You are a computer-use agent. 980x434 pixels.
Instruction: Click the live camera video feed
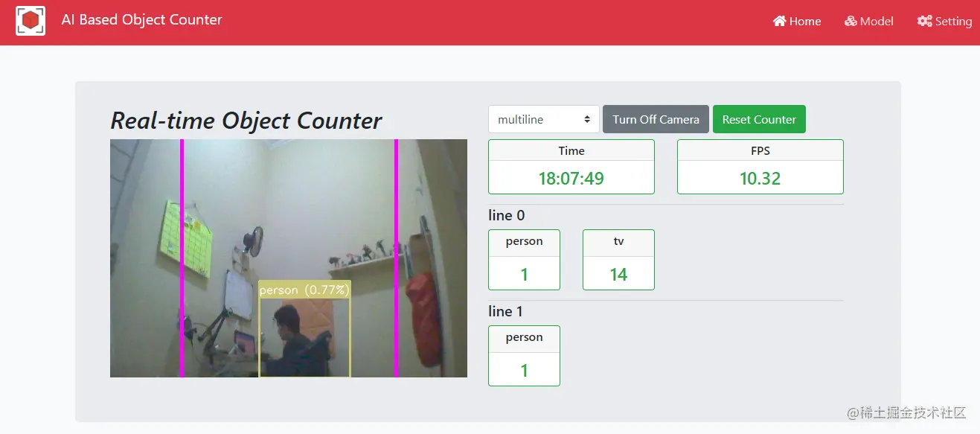[289, 258]
